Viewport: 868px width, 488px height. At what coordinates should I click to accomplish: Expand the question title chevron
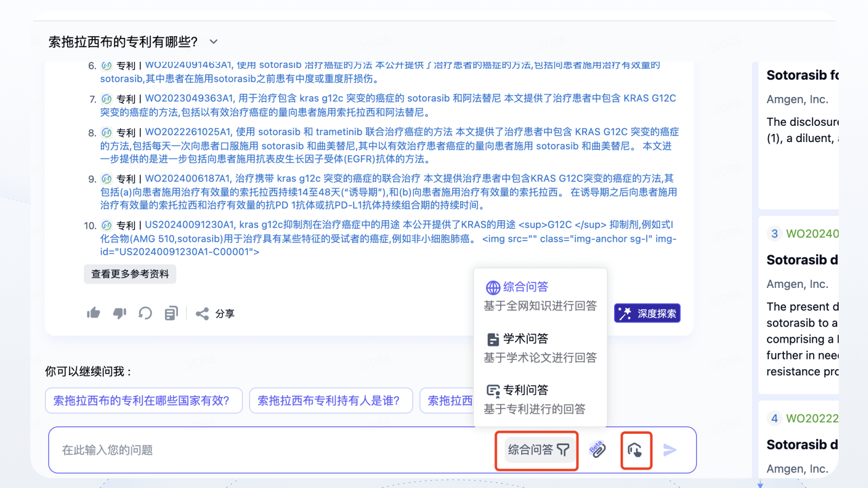point(214,42)
